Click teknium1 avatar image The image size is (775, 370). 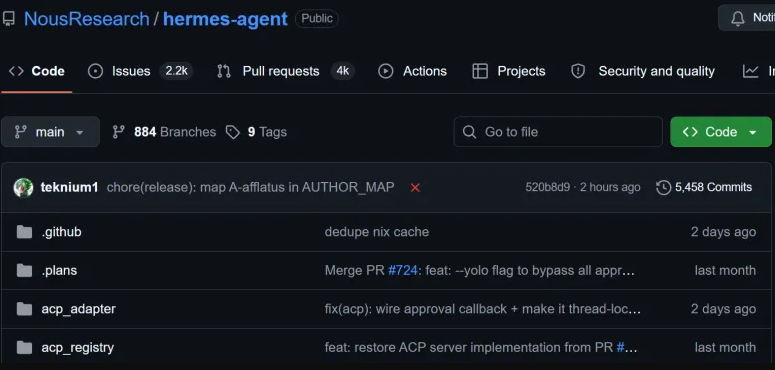[23, 188]
